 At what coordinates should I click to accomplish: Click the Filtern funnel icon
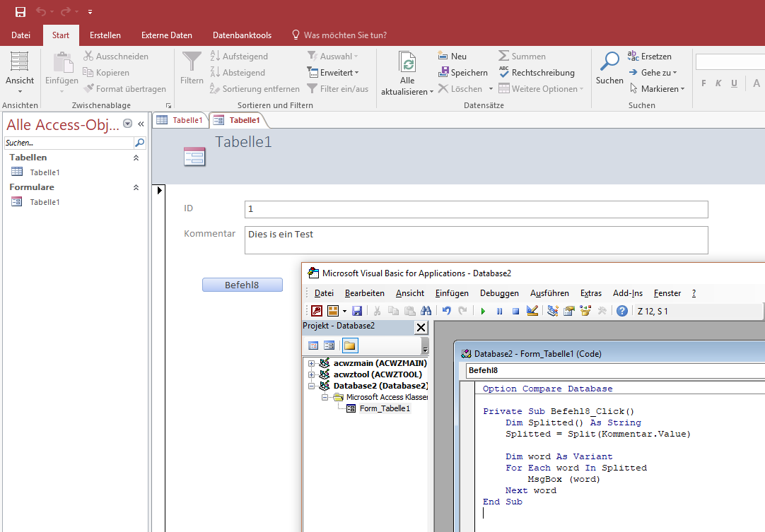(192, 62)
